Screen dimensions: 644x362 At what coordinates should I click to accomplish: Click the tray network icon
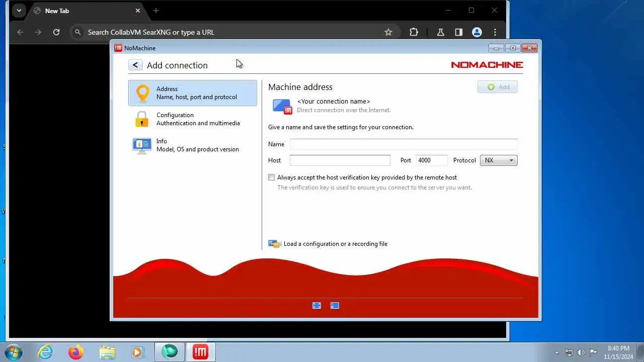(x=569, y=352)
